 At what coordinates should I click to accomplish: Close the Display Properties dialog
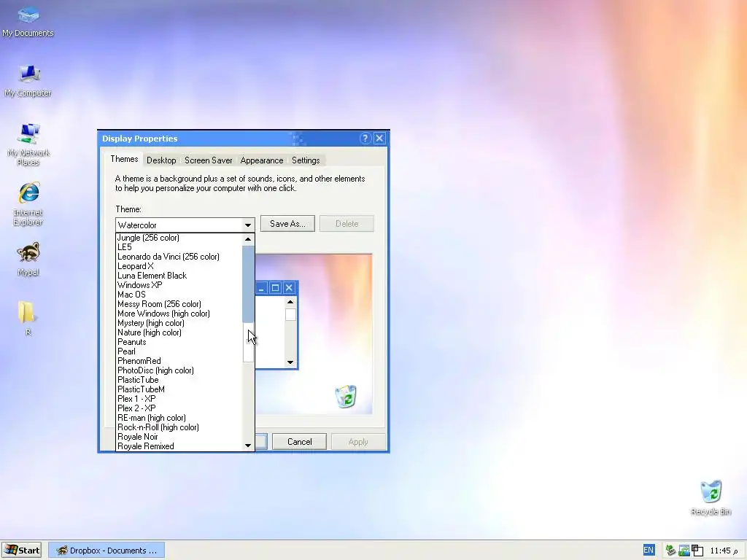[x=379, y=139]
